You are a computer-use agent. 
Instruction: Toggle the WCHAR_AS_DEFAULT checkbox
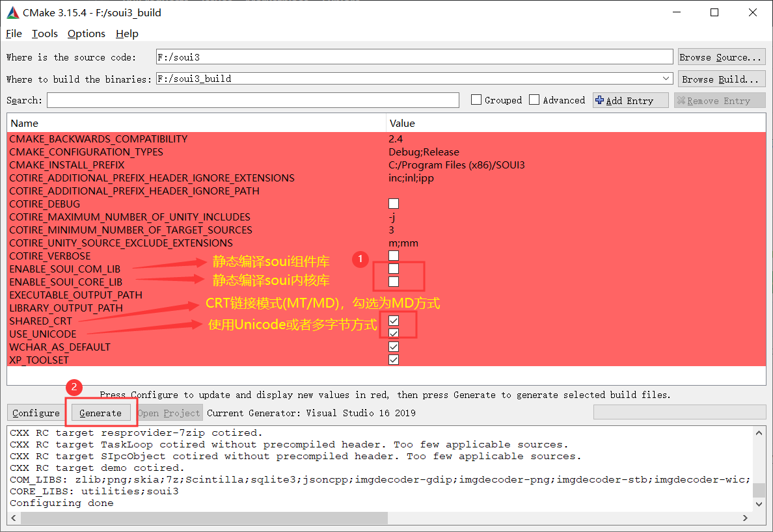pos(394,347)
